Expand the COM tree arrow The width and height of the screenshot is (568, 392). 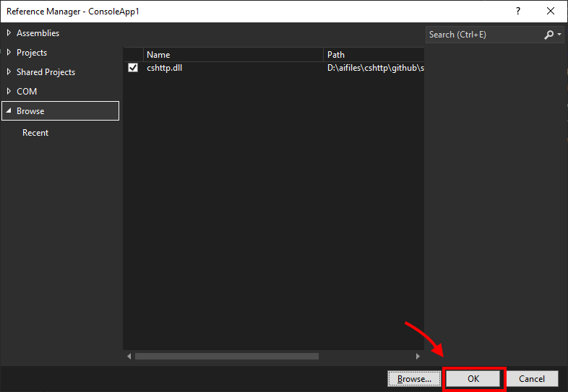pos(9,91)
